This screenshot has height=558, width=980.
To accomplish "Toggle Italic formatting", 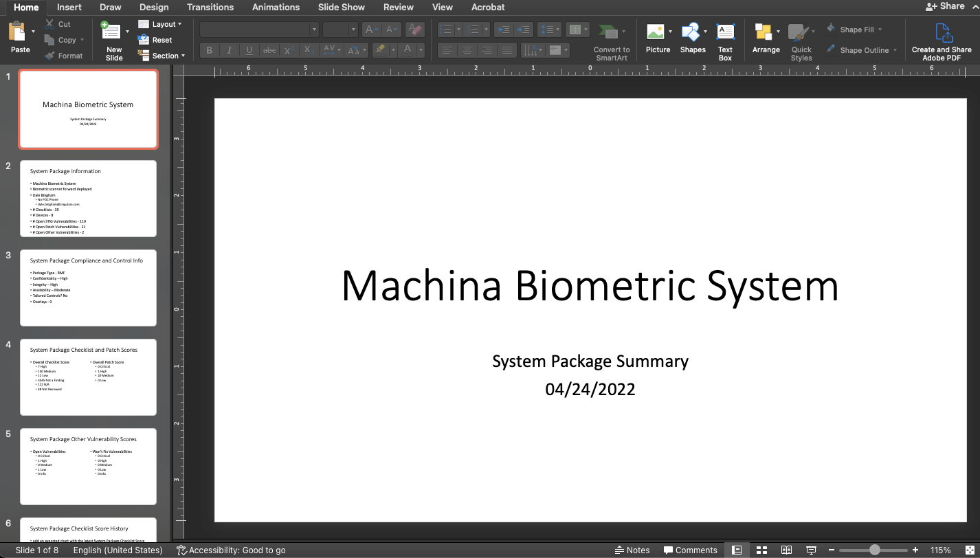I will pos(230,50).
